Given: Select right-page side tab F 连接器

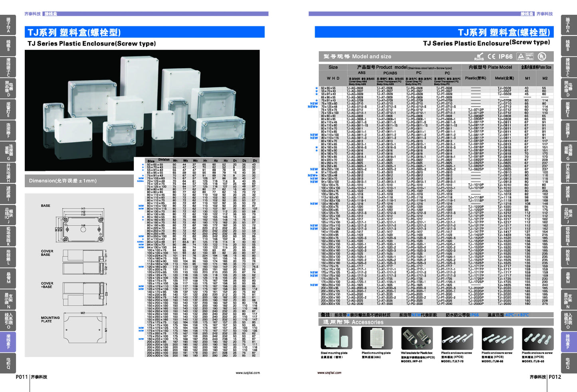Looking at the screenshot, I should (569, 131).
